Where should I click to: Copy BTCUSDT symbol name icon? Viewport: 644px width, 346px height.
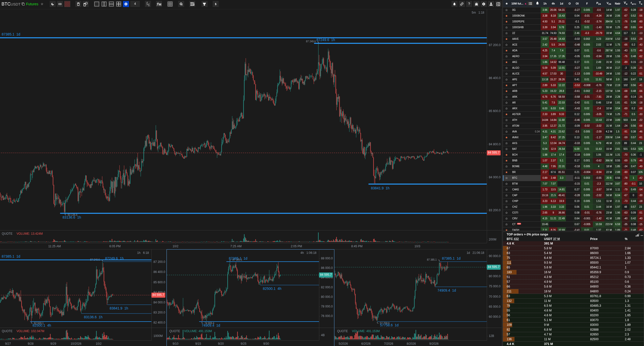point(23,4)
